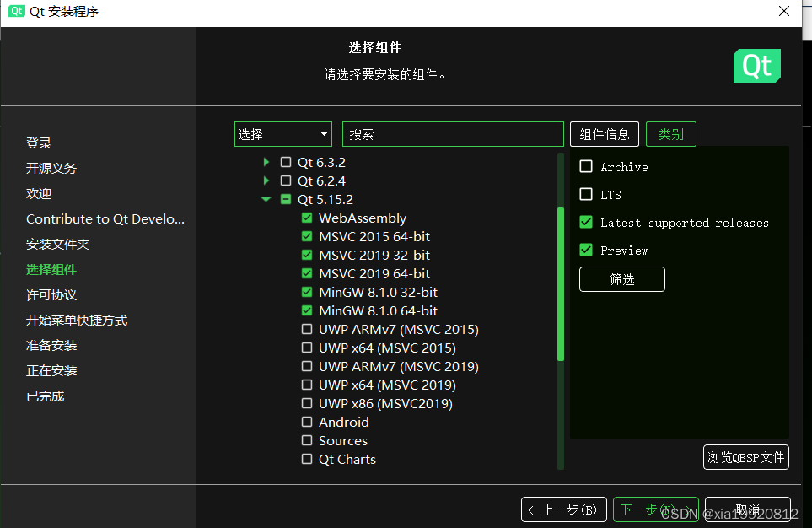Select 安装文件夹 step in sidebar
Viewport: 812px width, 528px height.
pyautogui.click(x=58, y=245)
